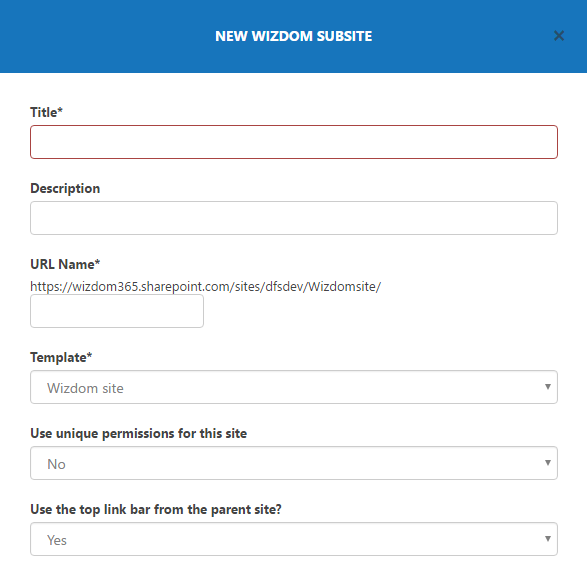Click the required asterisk beside URL Name
Image resolution: width=587 pixels, height=581 pixels.
pos(97,262)
